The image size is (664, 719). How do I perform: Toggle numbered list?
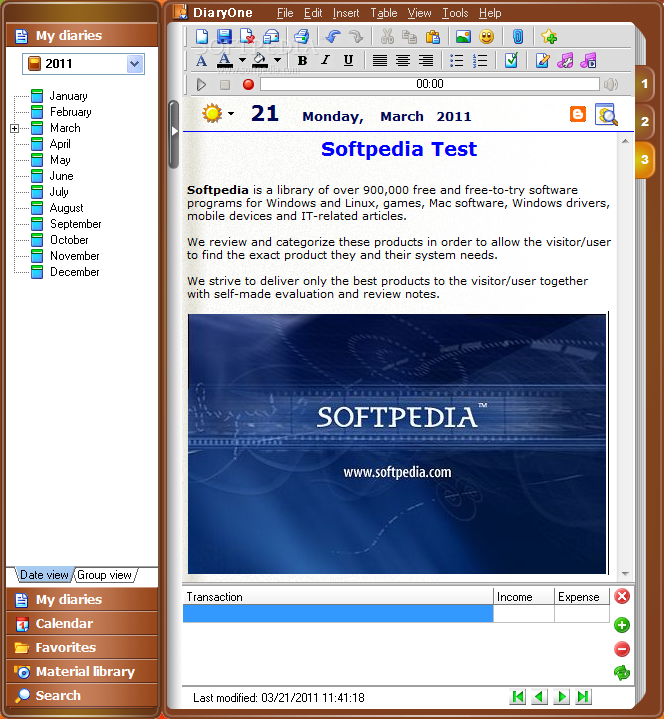coord(480,61)
